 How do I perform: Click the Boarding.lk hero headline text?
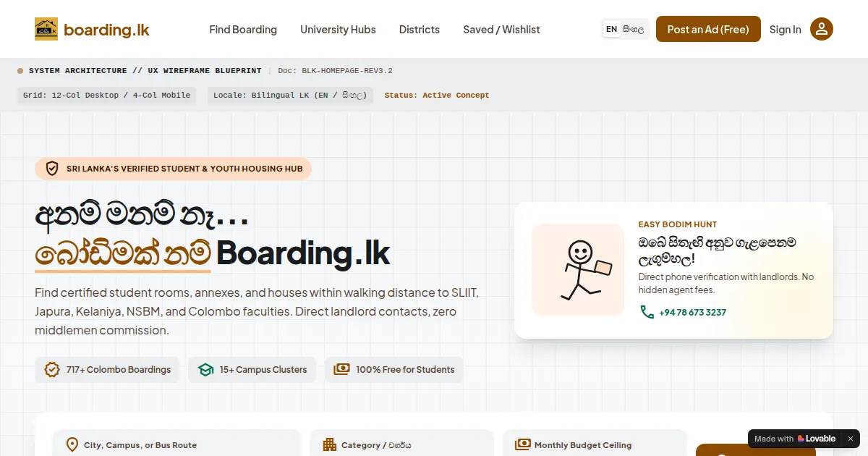click(x=303, y=253)
